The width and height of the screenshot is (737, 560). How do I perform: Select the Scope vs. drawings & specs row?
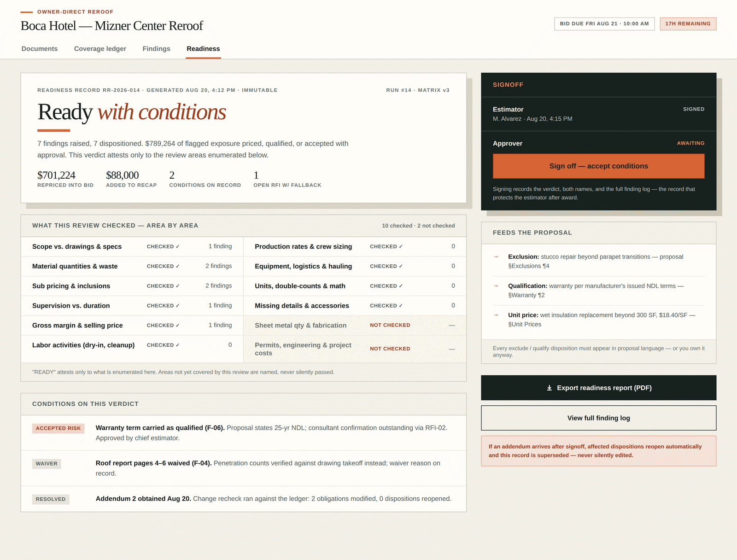pos(132,246)
